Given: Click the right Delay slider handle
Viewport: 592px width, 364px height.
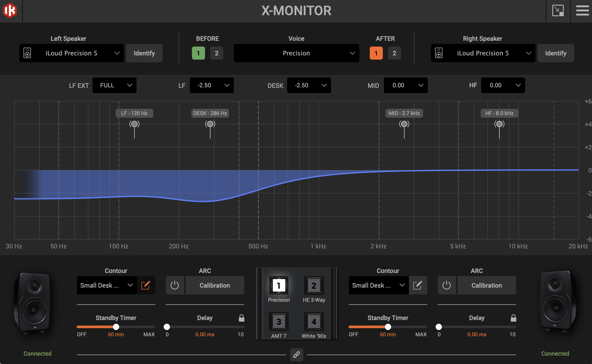Looking at the screenshot, I should click(439, 327).
